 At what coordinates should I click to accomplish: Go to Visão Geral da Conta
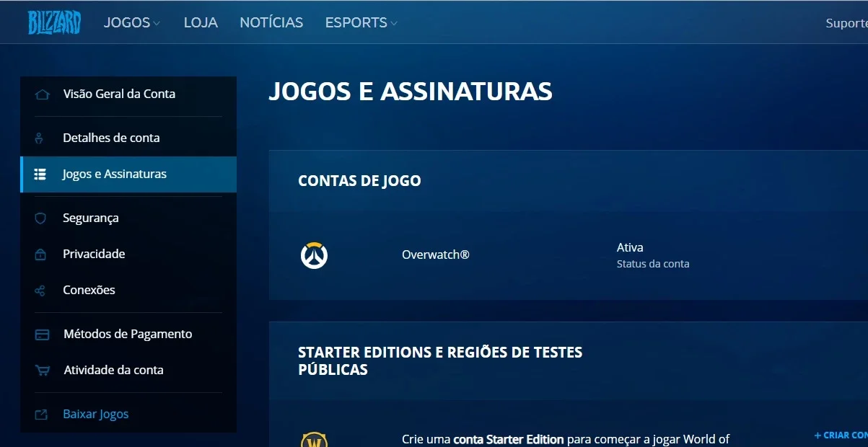pos(128,94)
